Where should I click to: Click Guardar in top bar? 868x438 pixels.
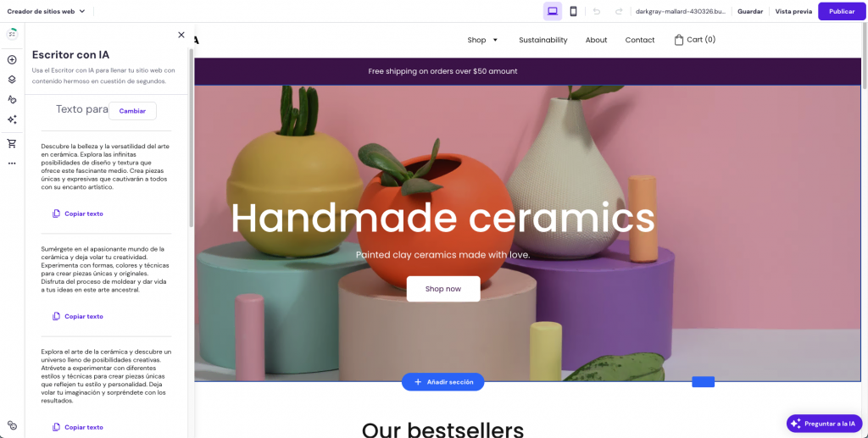tap(750, 11)
